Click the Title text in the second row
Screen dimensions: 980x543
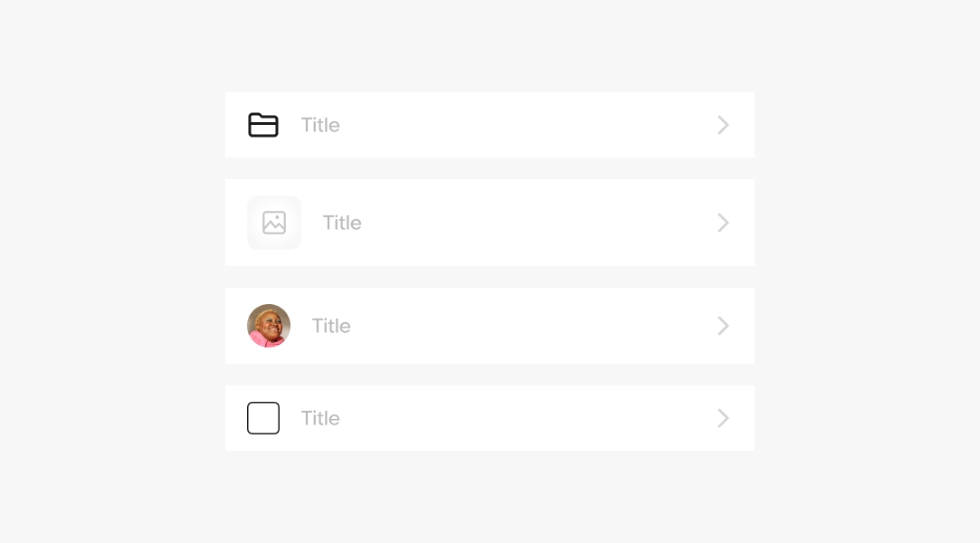(x=342, y=223)
